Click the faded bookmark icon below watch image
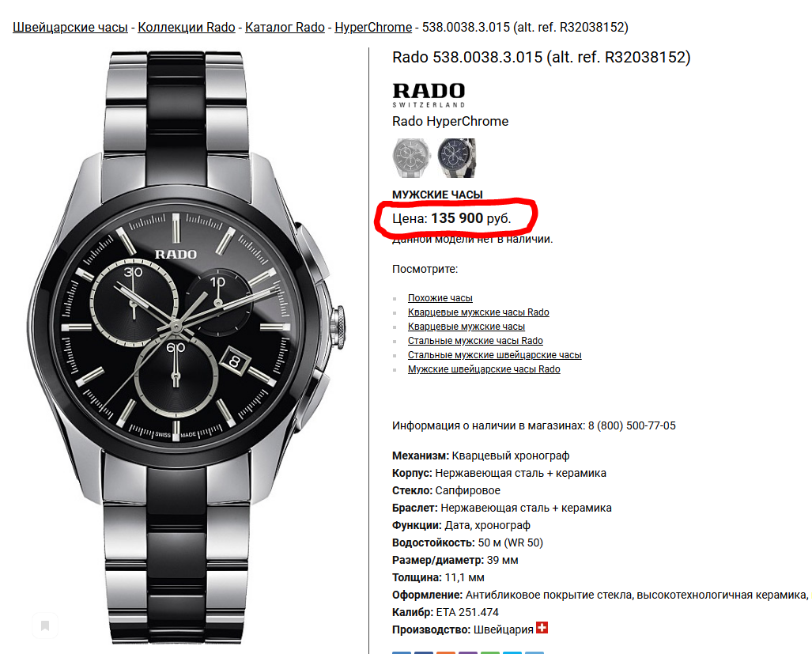Screen dimensions: 812x654 tap(45, 626)
